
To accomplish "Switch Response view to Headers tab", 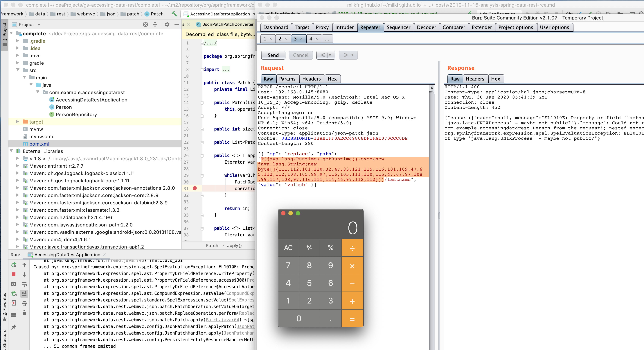I will (475, 79).
